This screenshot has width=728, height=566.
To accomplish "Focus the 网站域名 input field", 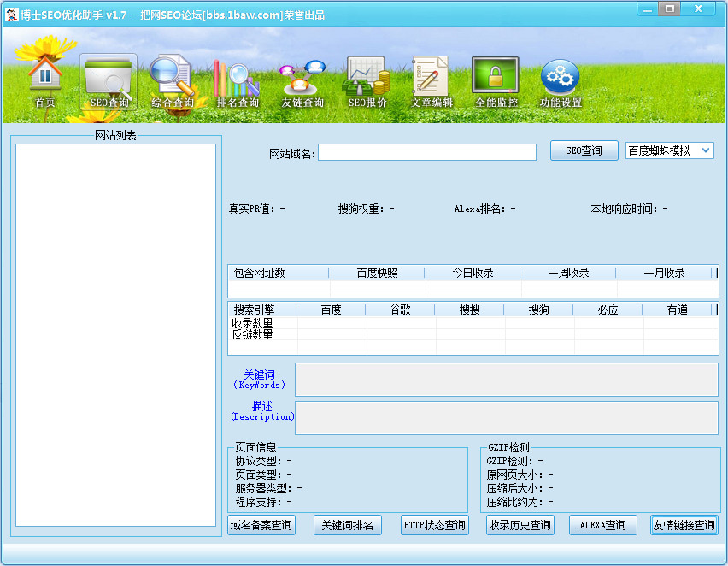I will click(x=427, y=152).
